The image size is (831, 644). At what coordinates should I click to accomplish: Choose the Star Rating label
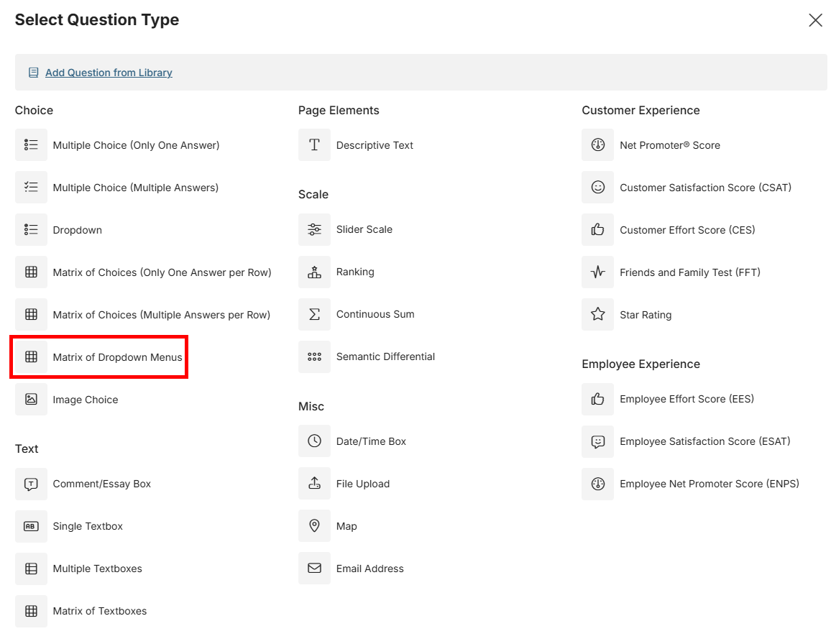click(x=646, y=315)
